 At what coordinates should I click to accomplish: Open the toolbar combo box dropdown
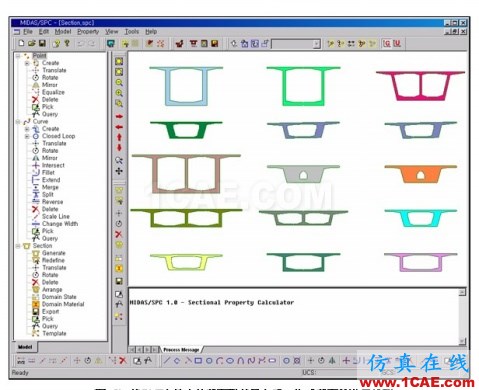tap(316, 44)
